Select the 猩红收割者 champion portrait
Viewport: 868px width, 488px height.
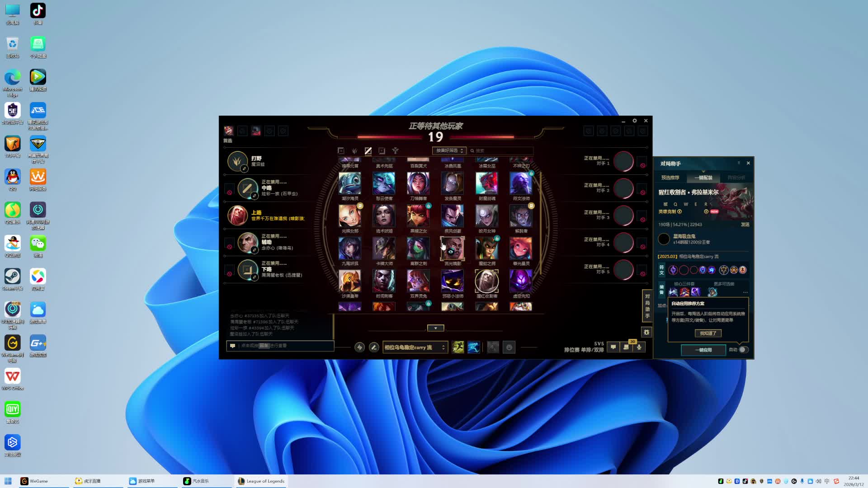(x=486, y=281)
